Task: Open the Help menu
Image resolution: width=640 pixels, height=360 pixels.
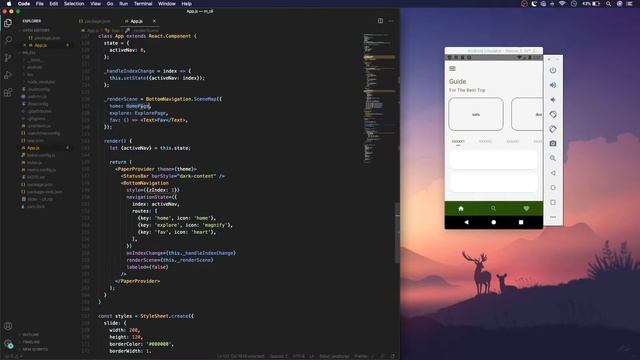Action: click(x=187, y=4)
